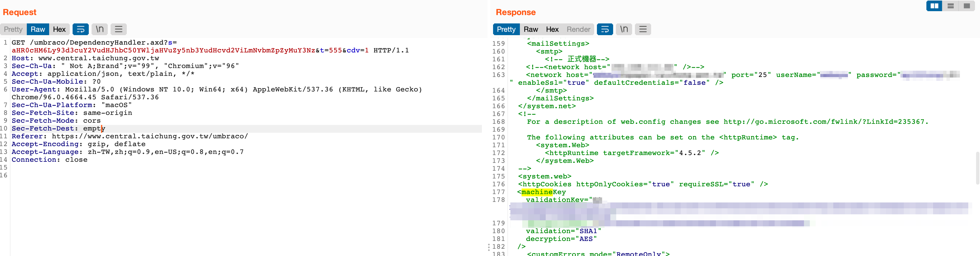The height and width of the screenshot is (256, 980).
Task: Click the "Connection: close" header
Action: coord(49,160)
